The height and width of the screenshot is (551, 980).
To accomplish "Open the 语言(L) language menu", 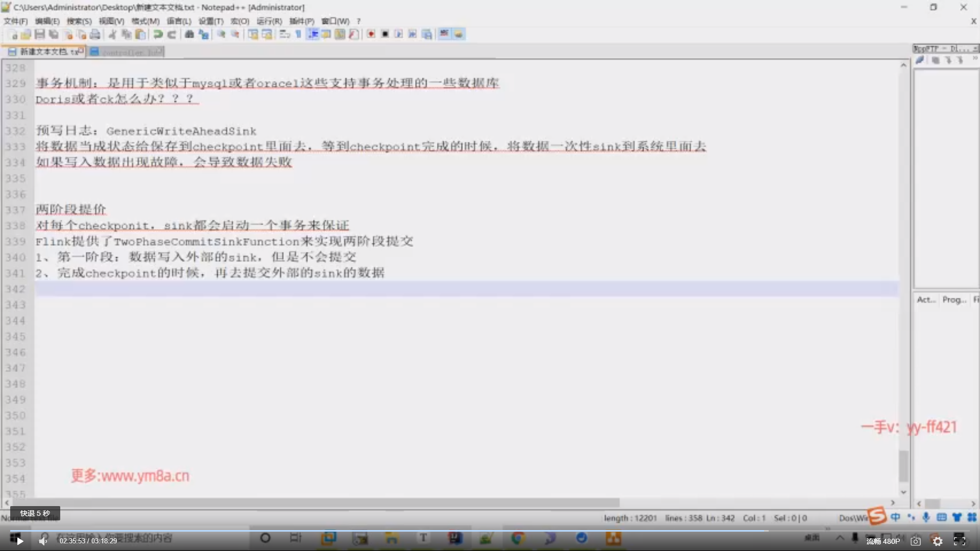I will click(x=179, y=21).
